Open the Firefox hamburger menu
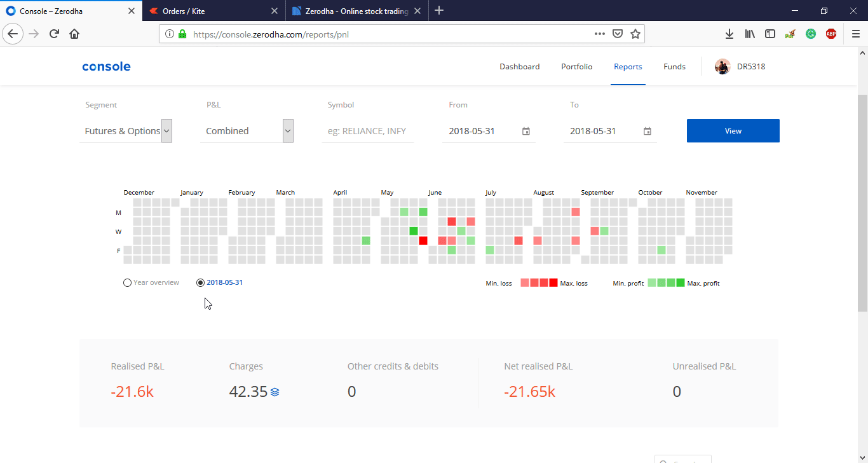The height and width of the screenshot is (463, 868). pos(855,34)
